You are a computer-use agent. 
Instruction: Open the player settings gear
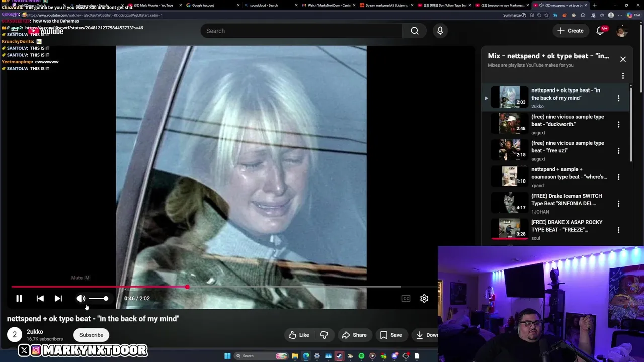point(424,298)
